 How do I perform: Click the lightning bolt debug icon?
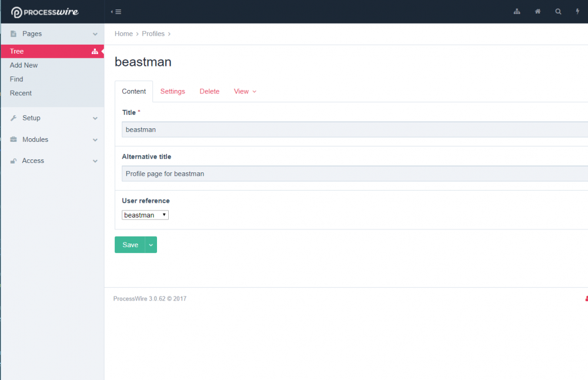pyautogui.click(x=577, y=12)
